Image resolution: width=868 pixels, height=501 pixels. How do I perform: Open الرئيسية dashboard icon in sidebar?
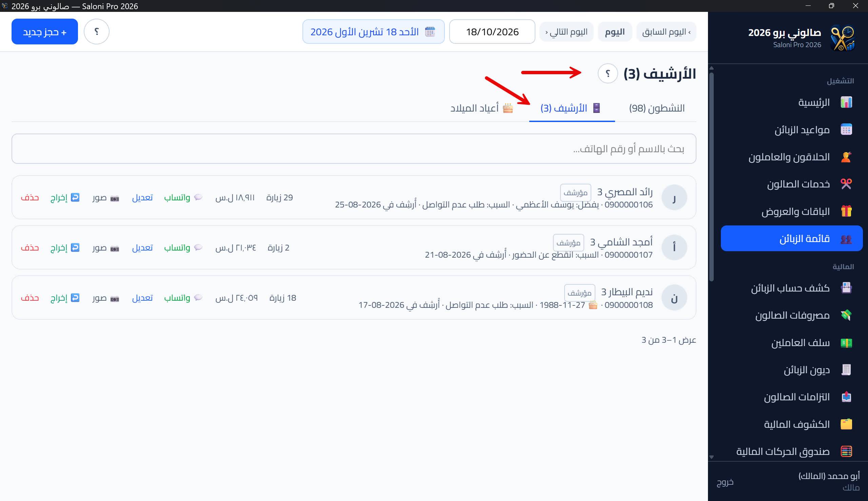tap(846, 102)
